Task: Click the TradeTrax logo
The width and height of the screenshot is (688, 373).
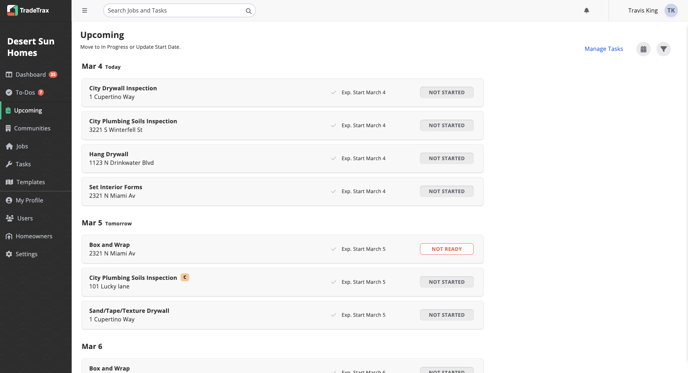Action: click(28, 10)
